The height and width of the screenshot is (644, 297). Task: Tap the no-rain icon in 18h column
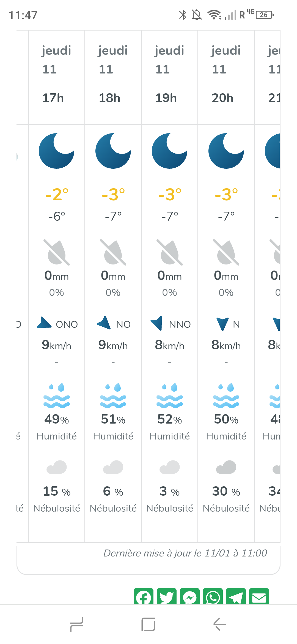pos(113,252)
